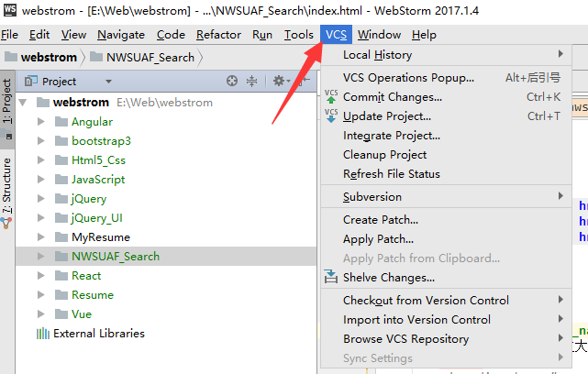Collapse the webstrom root tree node
This screenshot has height=374, width=588.
coord(23,103)
